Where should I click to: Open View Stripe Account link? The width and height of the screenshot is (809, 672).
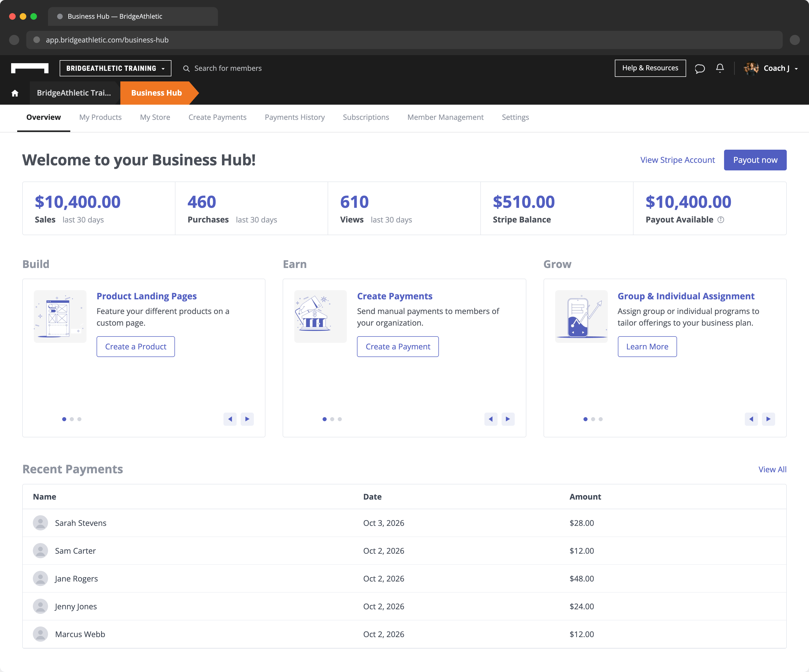pyautogui.click(x=678, y=160)
